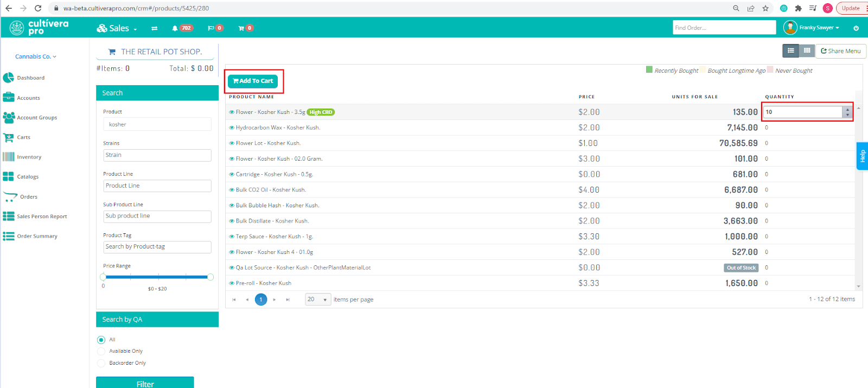Sort by the Price column header
Screen dimensions: 868x388
coord(586,97)
